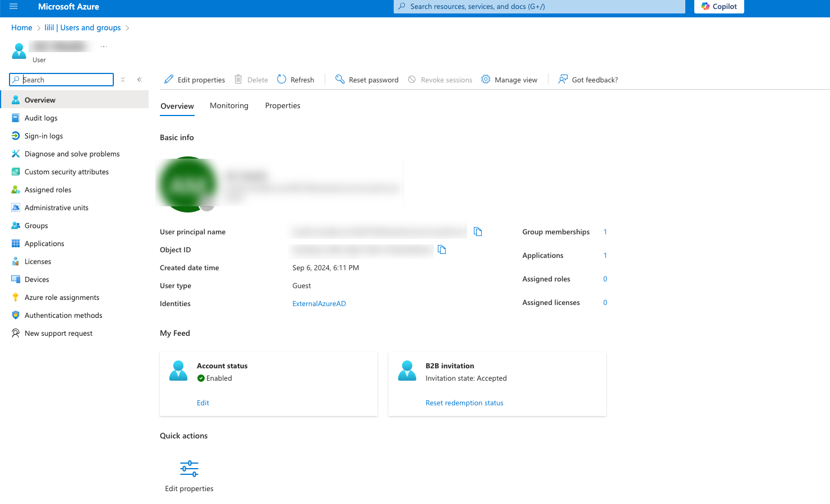
Task: Open Authentication methods in sidebar
Action: 63,316
